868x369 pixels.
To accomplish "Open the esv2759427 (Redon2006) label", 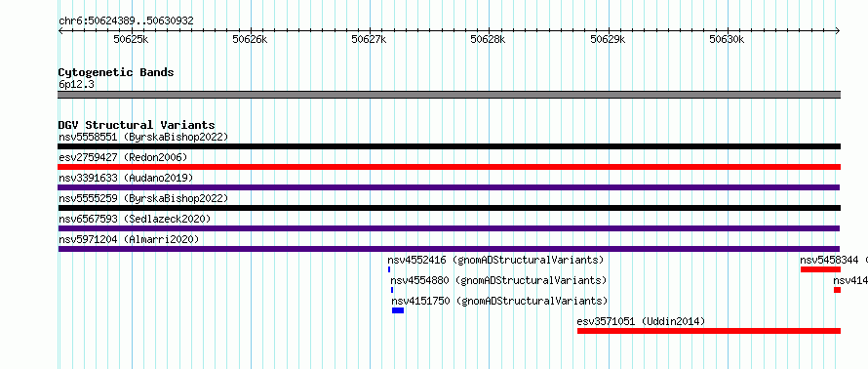I will point(123,157).
